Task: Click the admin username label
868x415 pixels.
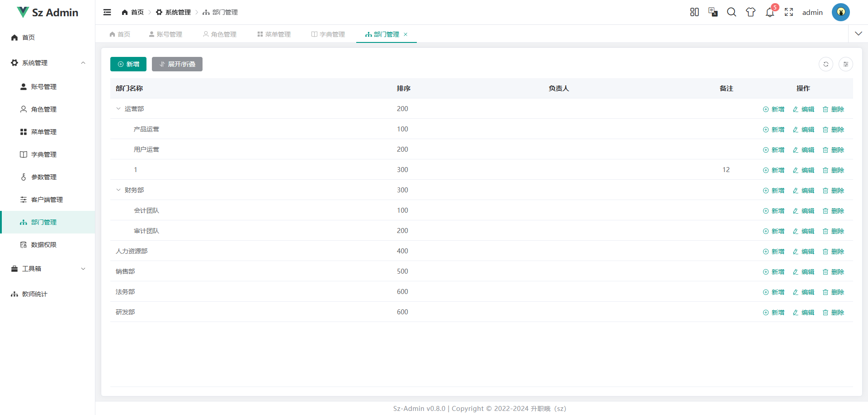Action: coord(812,12)
